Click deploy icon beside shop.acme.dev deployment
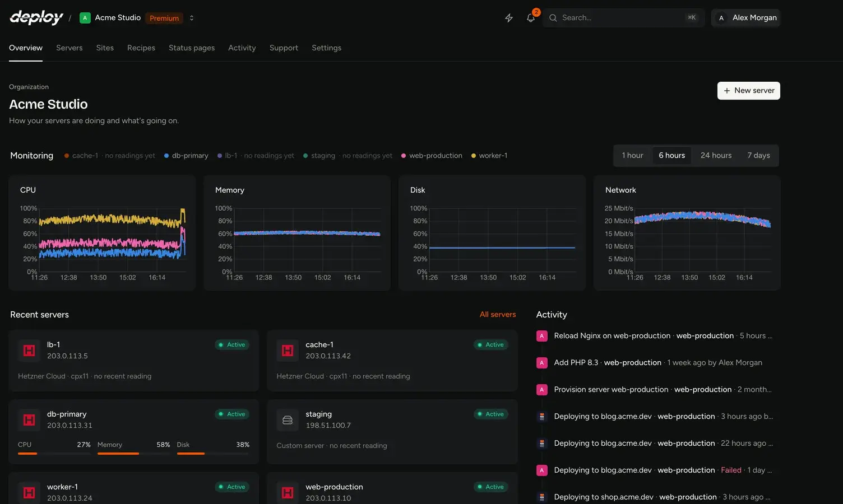843x504 pixels. [x=542, y=497]
